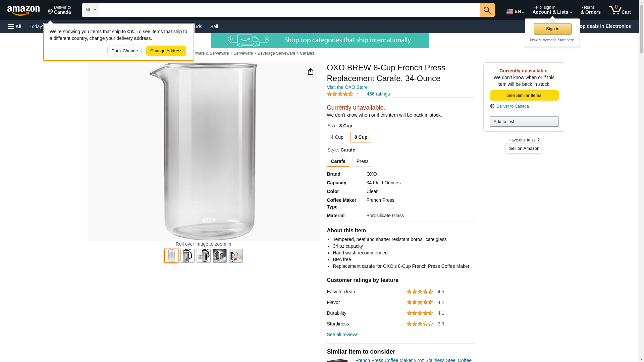Open the Carafes breadcrumb category

coord(307,53)
